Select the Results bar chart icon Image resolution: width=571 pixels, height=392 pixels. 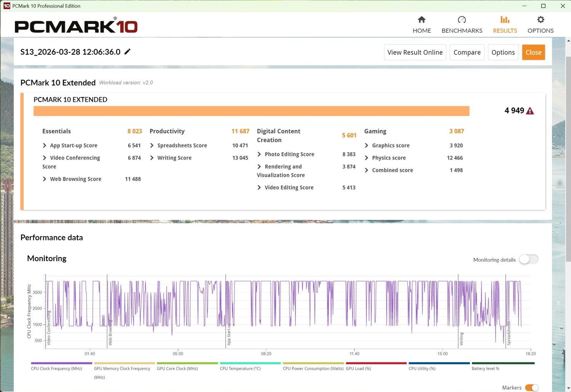(505, 20)
